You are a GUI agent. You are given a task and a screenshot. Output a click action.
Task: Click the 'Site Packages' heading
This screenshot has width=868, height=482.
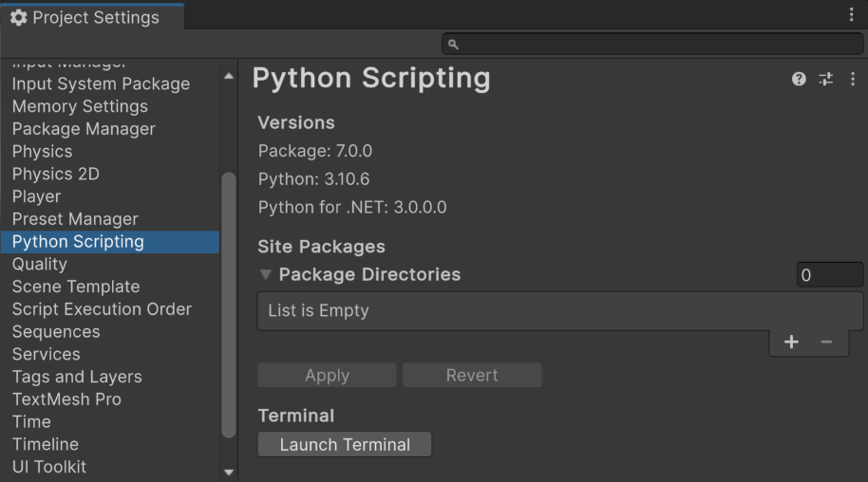(x=321, y=247)
